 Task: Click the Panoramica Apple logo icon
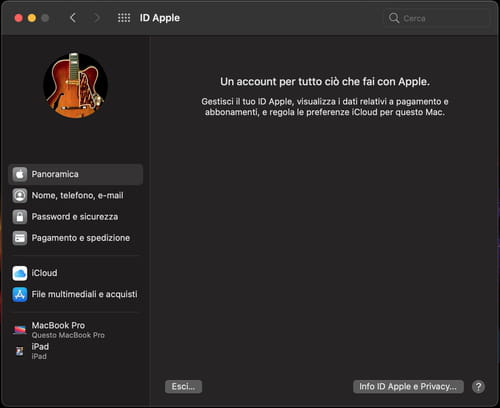[x=20, y=174]
